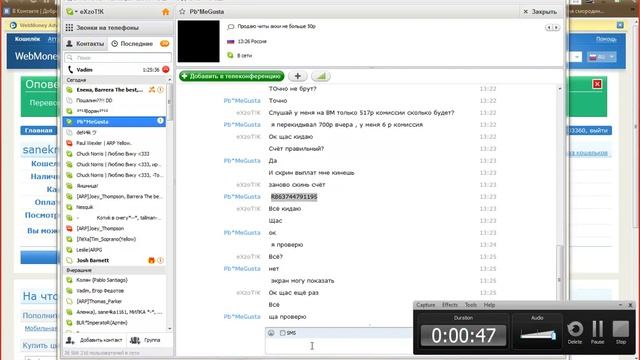Open the Tools menu in recorder
The width and height of the screenshot is (640, 360).
(471, 305)
